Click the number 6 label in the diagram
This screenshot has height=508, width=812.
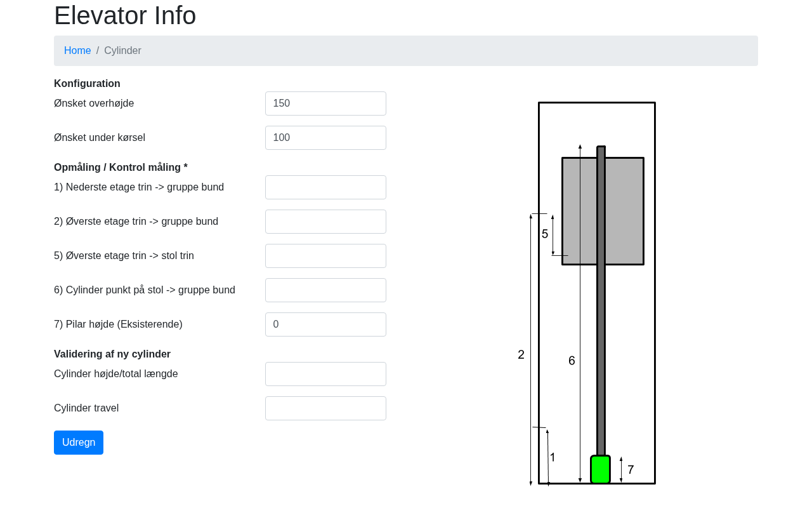point(572,361)
